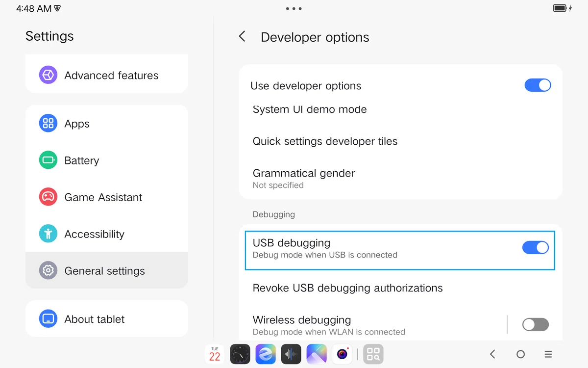Screen dimensions: 588x368
Task: Turn off the Use developer options switch
Action: click(x=538, y=85)
